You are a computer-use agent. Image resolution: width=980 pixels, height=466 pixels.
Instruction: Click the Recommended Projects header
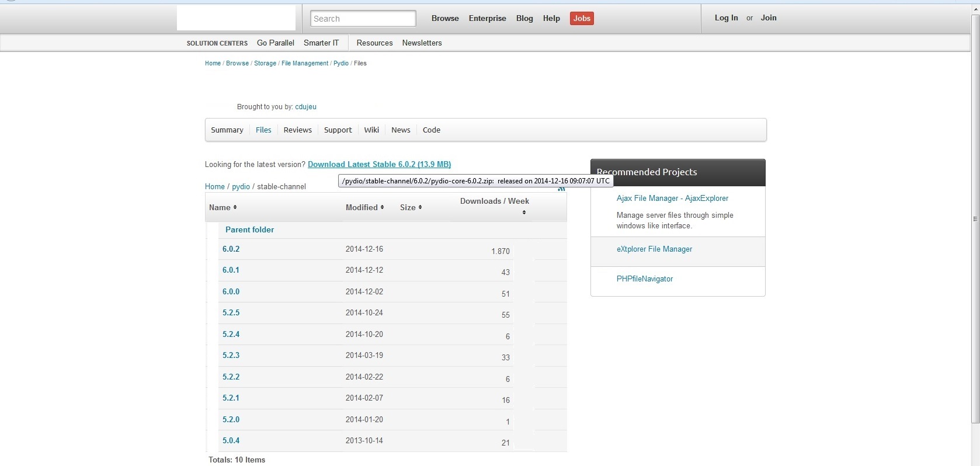pos(677,172)
